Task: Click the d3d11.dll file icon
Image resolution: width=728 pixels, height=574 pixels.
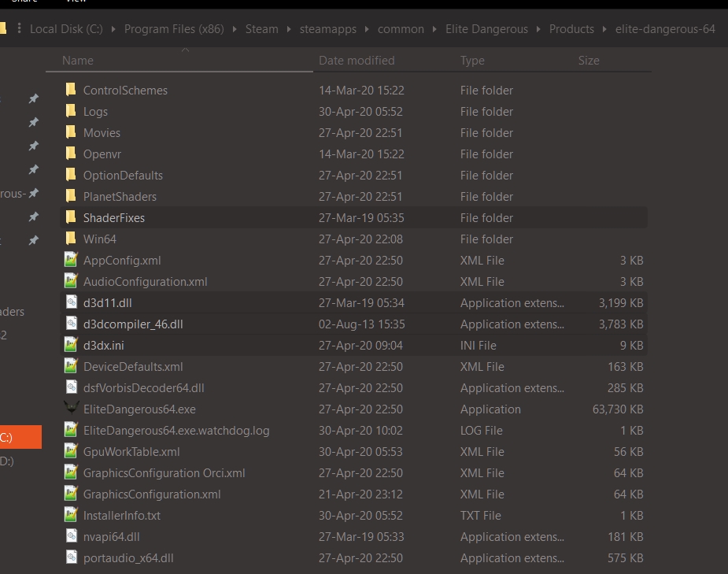Action: click(x=71, y=302)
